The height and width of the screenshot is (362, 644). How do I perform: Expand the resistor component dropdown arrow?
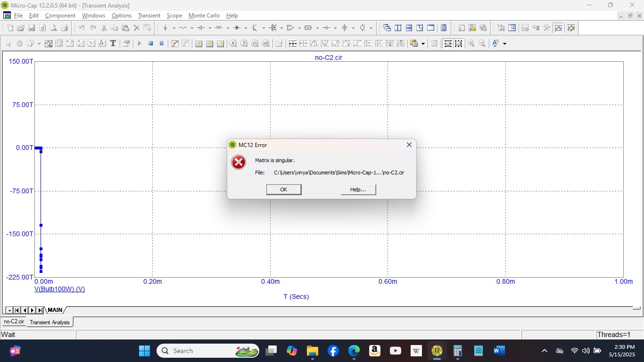192,28
